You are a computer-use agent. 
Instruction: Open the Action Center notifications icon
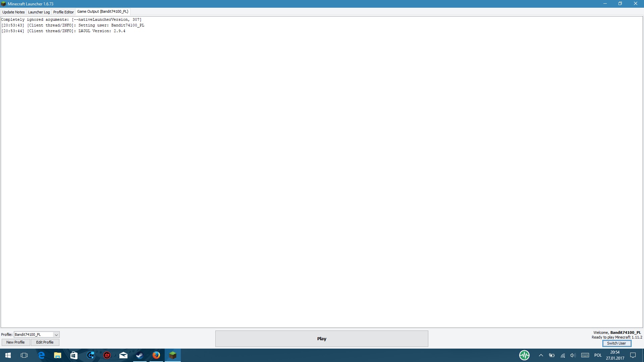click(x=633, y=355)
